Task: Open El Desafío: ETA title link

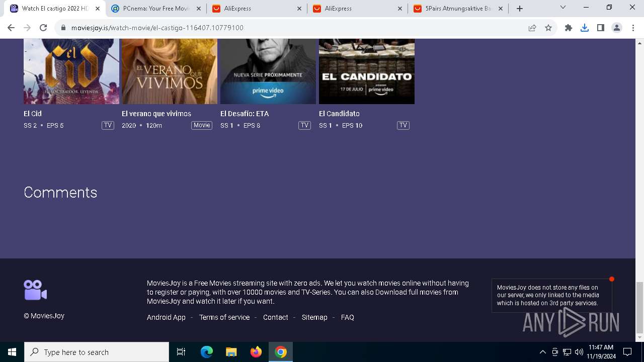Action: (x=245, y=114)
